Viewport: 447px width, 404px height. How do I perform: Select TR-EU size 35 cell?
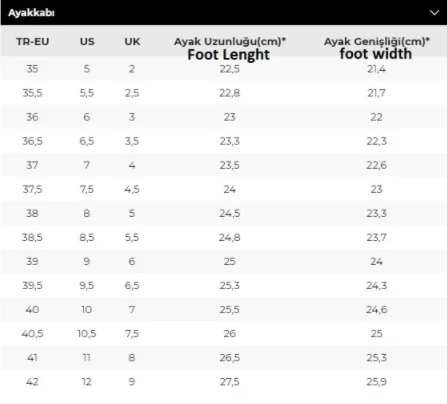pos(32,69)
